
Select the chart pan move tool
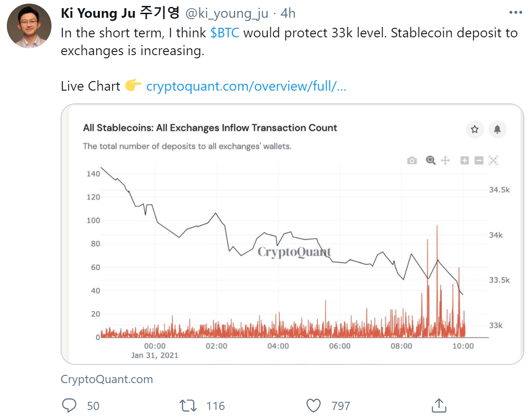coord(445,160)
